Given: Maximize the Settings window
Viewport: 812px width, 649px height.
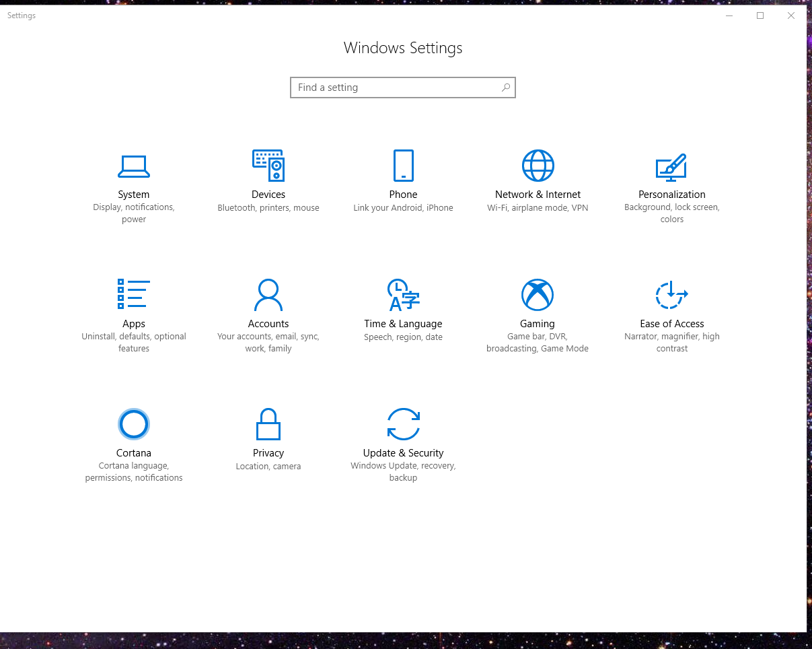Looking at the screenshot, I should coord(760,15).
